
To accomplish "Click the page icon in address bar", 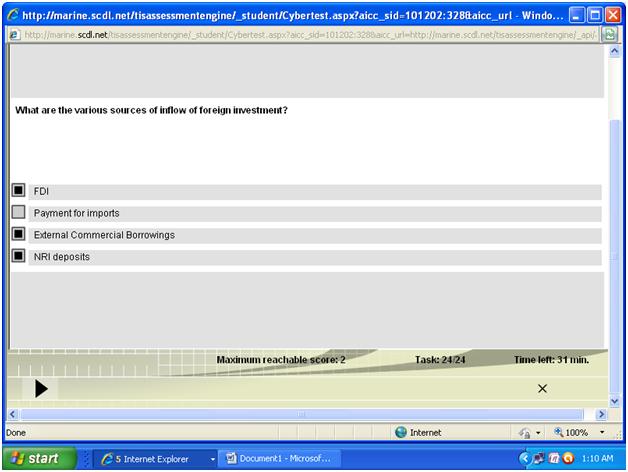I will pyautogui.click(x=14, y=35).
